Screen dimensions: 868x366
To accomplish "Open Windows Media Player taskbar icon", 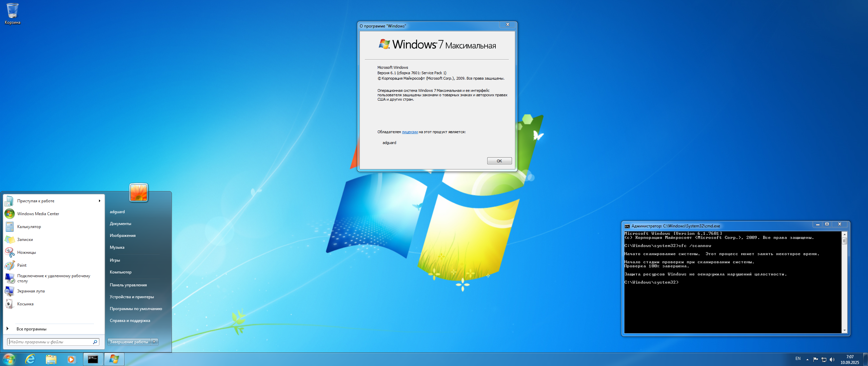I will [x=71, y=359].
